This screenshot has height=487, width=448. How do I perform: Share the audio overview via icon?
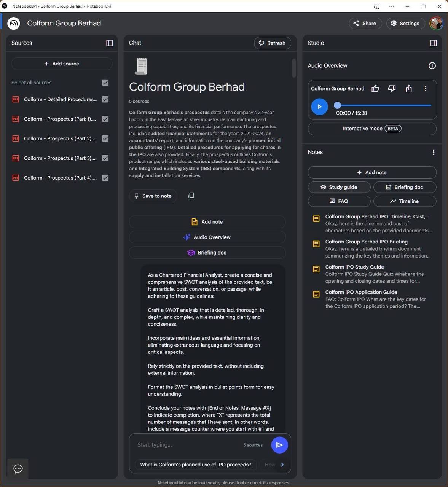pos(408,89)
